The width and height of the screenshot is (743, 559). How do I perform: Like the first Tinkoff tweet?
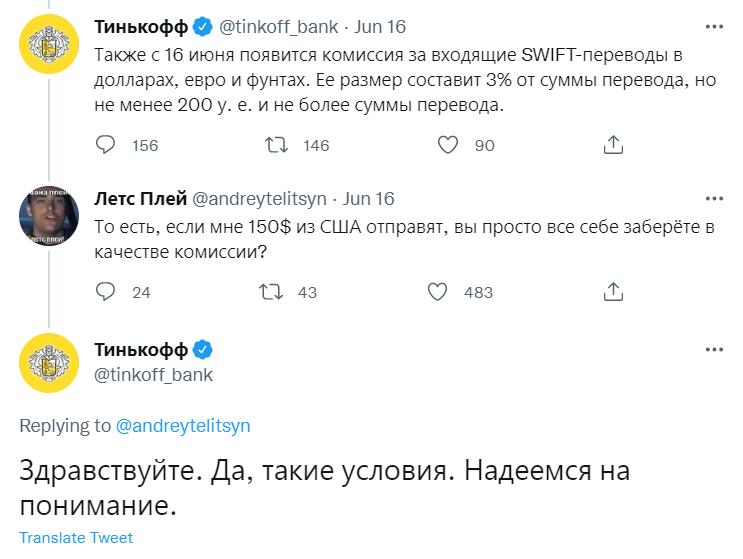point(449,145)
